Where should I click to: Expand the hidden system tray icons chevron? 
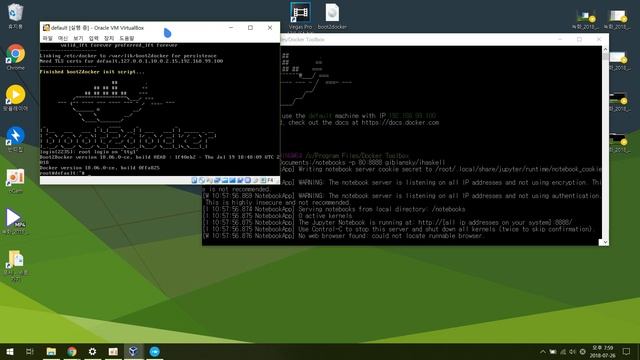[543, 351]
